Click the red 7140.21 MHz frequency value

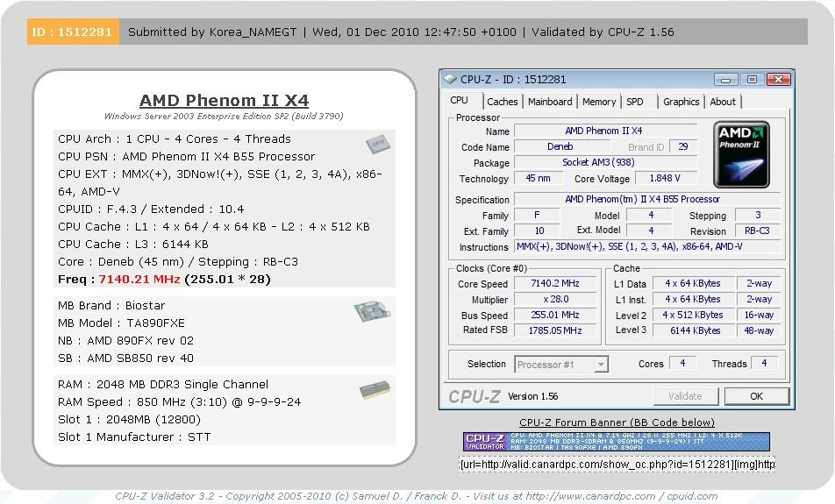click(x=139, y=280)
